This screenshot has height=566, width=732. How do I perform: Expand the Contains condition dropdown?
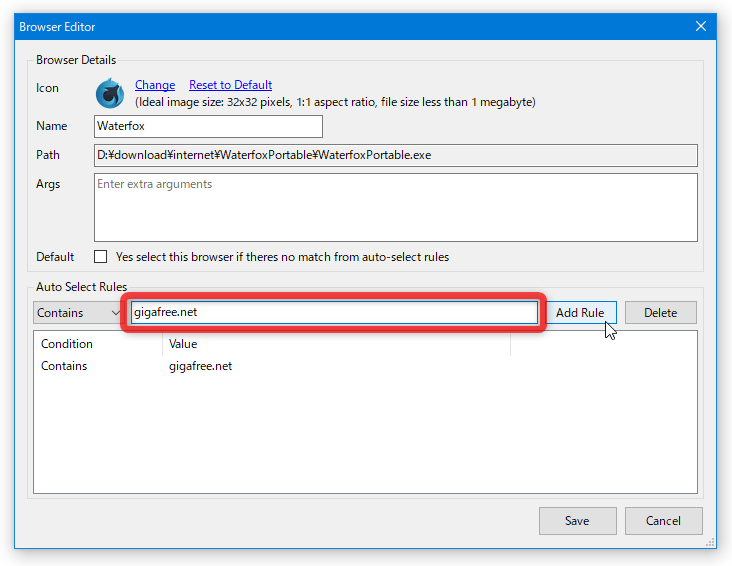77,312
